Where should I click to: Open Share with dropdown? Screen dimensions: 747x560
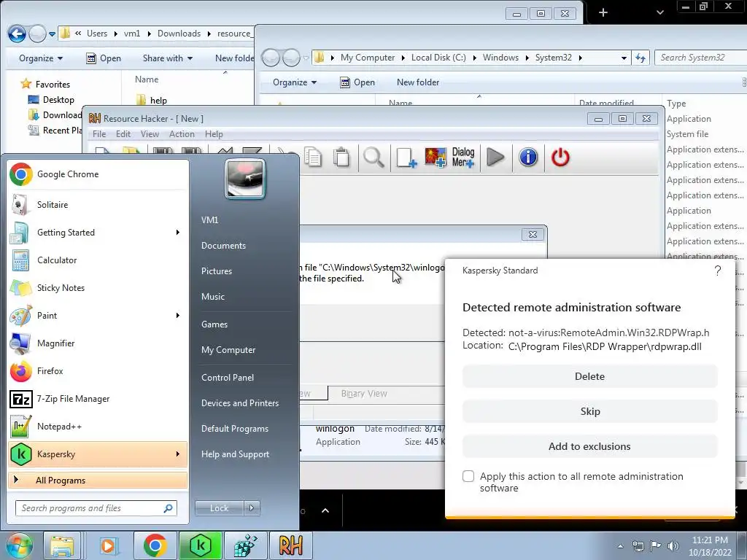coord(168,58)
